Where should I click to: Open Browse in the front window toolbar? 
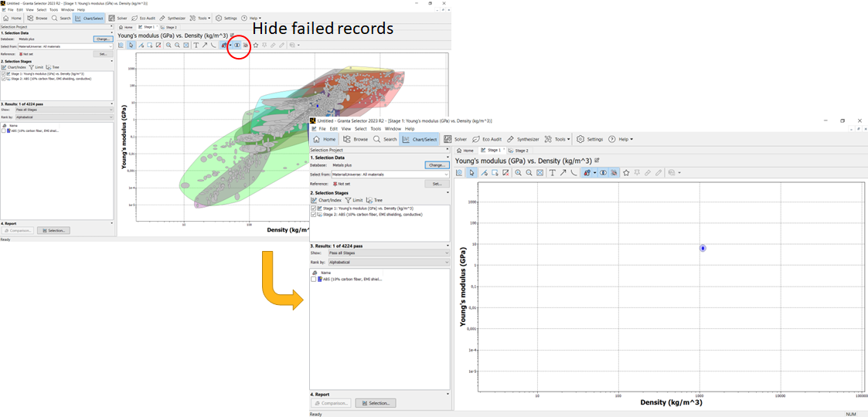pos(355,139)
